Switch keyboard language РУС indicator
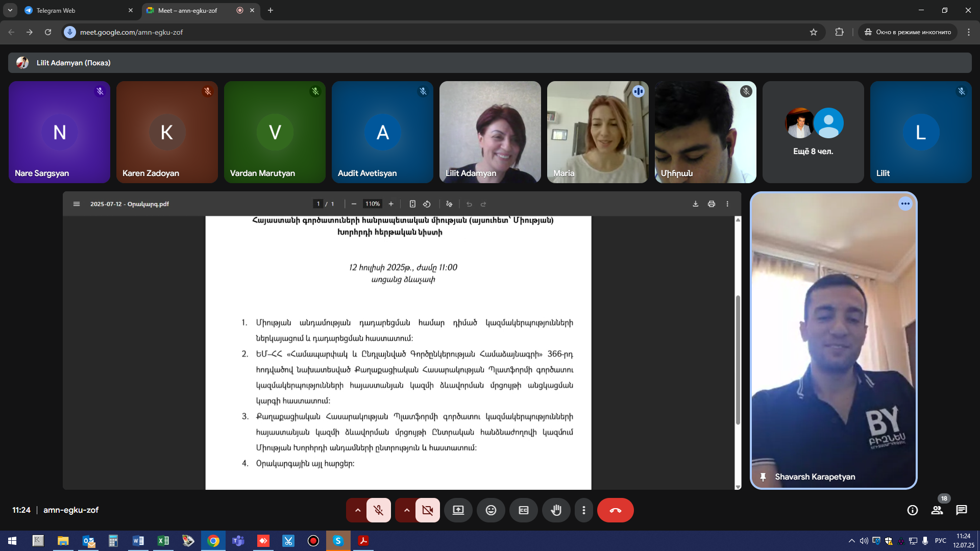The image size is (980, 551). click(x=941, y=541)
